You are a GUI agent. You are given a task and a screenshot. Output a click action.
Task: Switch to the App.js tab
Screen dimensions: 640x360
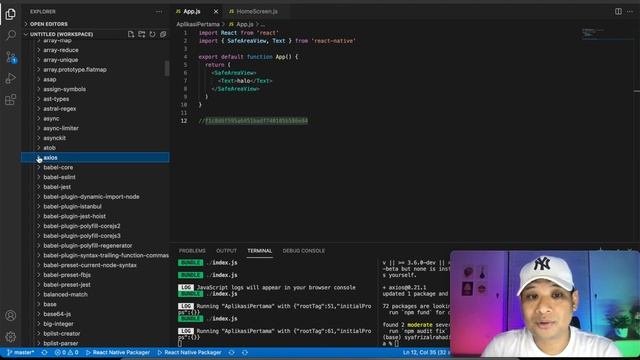pos(191,11)
